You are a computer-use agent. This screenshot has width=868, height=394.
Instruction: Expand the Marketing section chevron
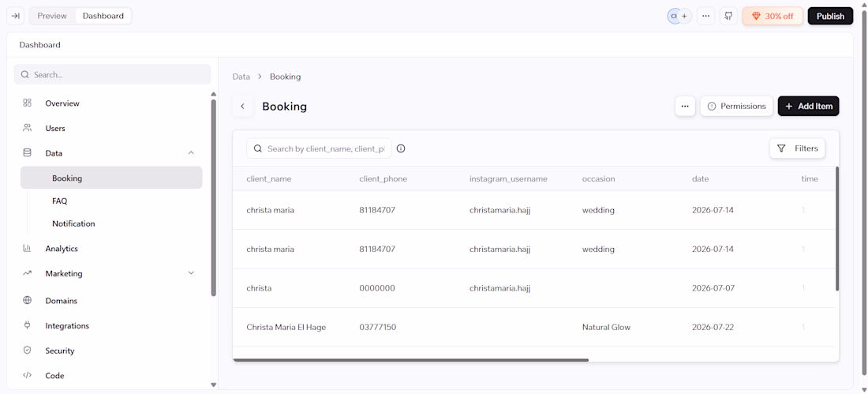point(191,273)
